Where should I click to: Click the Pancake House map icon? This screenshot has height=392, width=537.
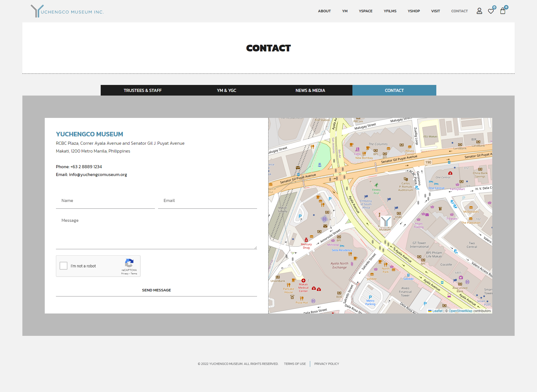coord(289,285)
